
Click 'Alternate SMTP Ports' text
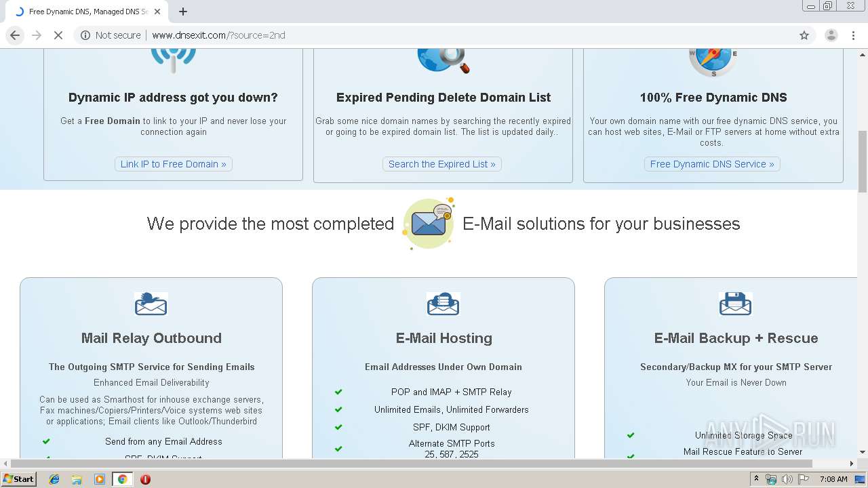coord(452,443)
